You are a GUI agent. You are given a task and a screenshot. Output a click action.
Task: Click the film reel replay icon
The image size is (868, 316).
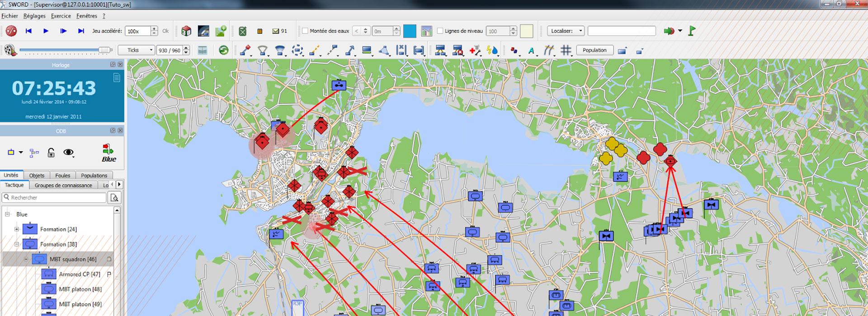click(x=11, y=51)
